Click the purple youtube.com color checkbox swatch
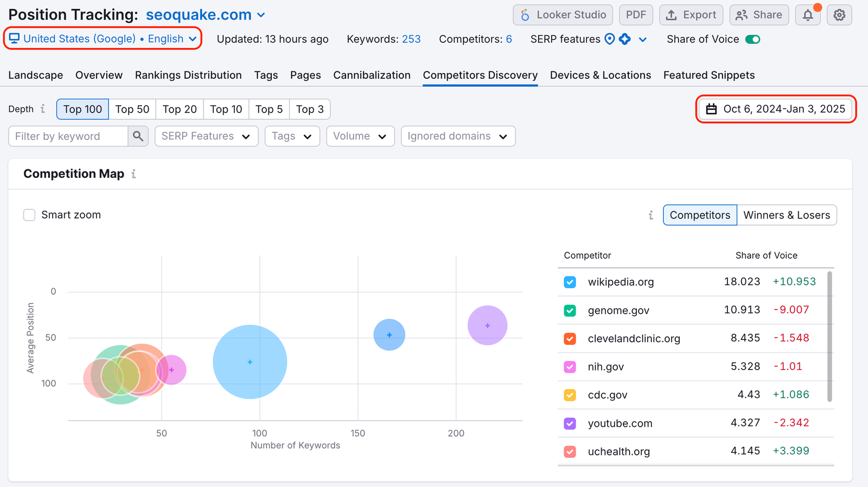Viewport: 868px width, 487px height. pyautogui.click(x=570, y=424)
